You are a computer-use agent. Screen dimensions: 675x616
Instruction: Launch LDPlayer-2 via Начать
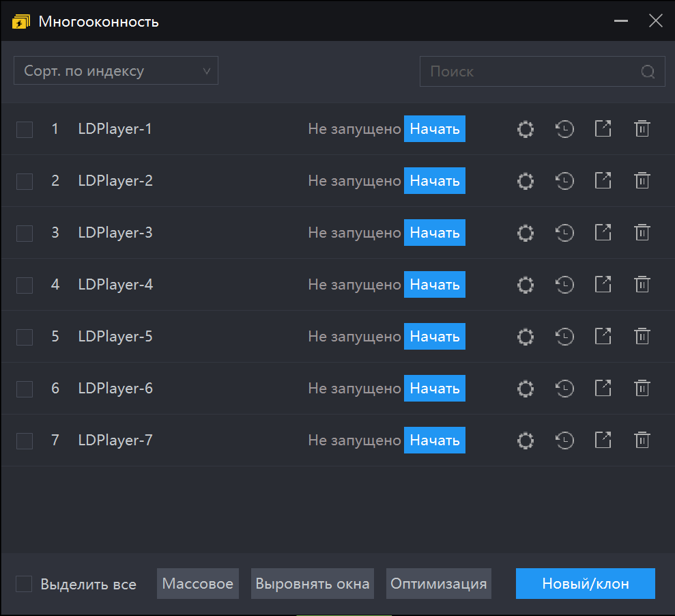pyautogui.click(x=434, y=180)
